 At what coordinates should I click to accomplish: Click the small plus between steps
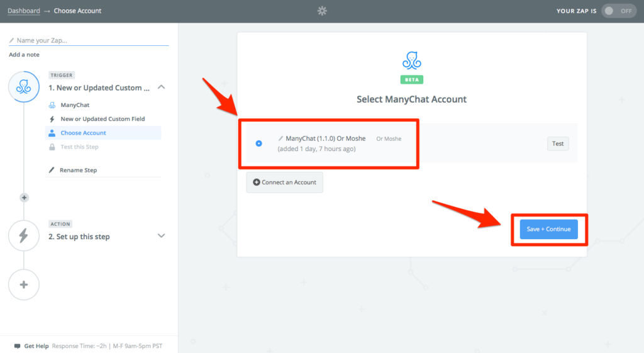[25, 198]
